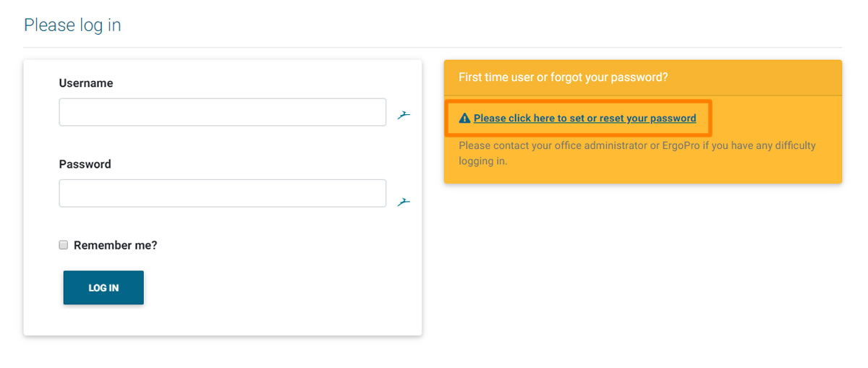
Task: Tick the Remember me checkbox
Action: 64,245
